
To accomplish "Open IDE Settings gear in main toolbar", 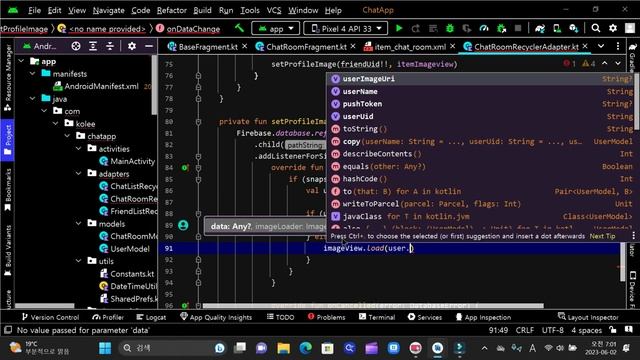I will click(613, 28).
